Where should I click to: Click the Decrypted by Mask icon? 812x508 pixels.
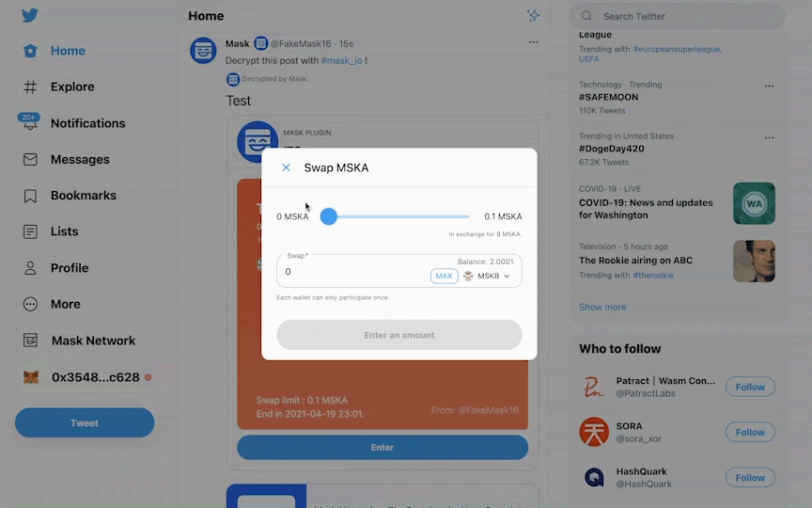pos(232,79)
